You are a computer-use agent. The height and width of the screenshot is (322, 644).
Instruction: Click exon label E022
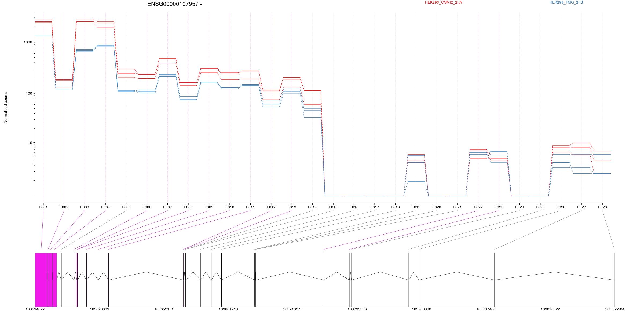478,207
